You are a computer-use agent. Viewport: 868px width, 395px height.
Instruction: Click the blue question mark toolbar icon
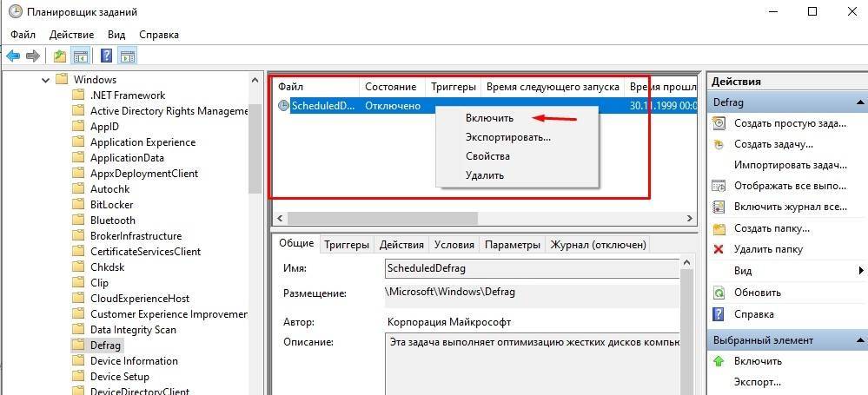106,56
